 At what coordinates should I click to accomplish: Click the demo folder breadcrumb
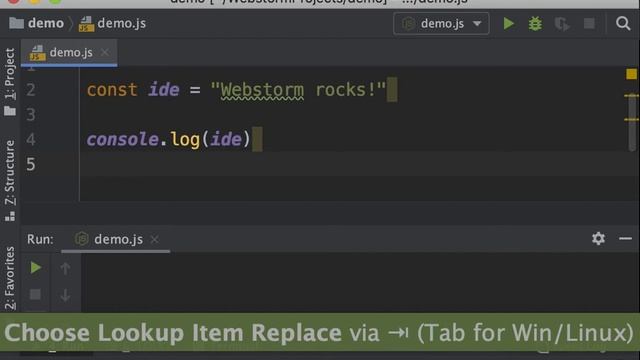point(37,23)
